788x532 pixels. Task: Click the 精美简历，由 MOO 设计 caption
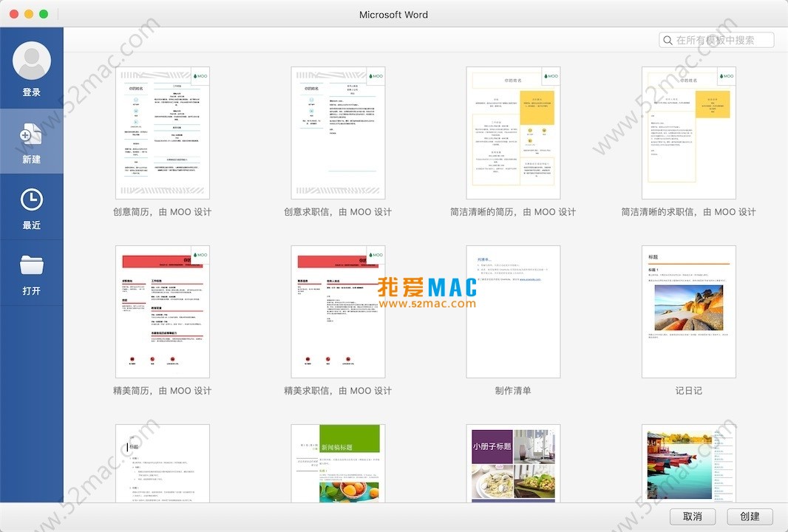pos(163,390)
